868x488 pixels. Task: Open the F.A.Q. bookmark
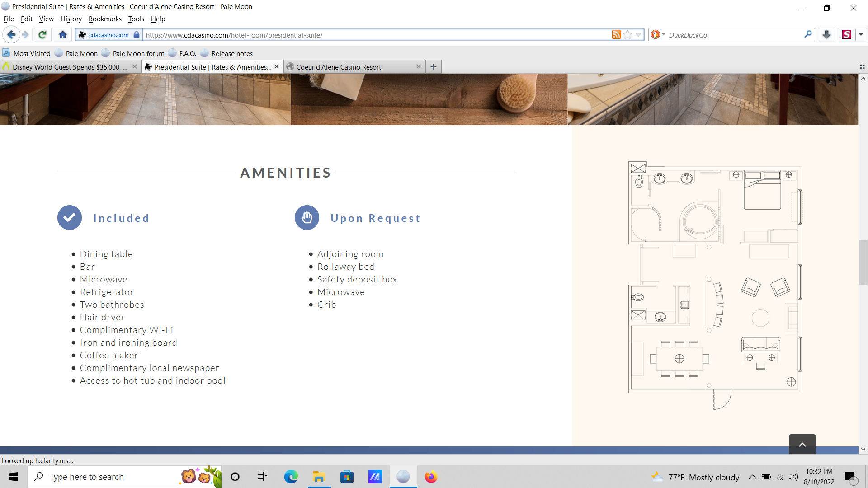pos(182,53)
